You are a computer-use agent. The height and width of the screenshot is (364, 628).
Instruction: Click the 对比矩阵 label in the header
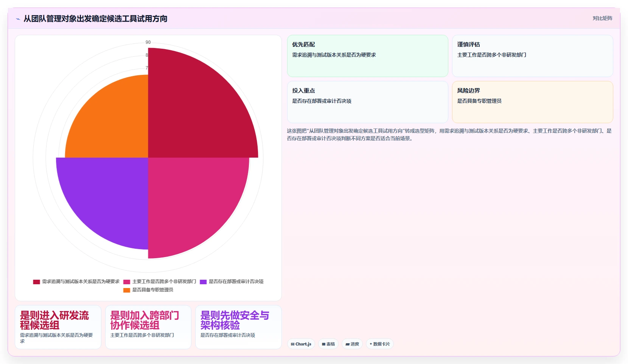click(x=602, y=18)
